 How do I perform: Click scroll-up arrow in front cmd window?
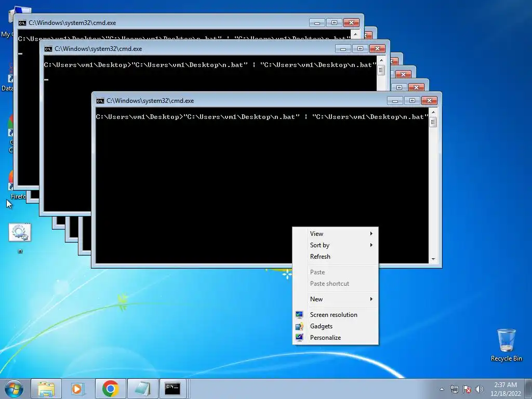(433, 112)
